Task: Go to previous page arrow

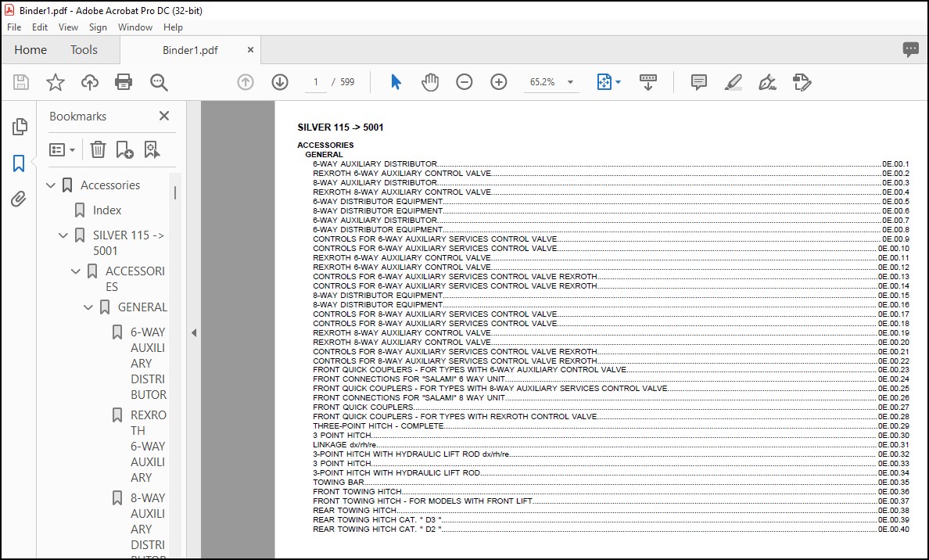Action: pos(246,82)
